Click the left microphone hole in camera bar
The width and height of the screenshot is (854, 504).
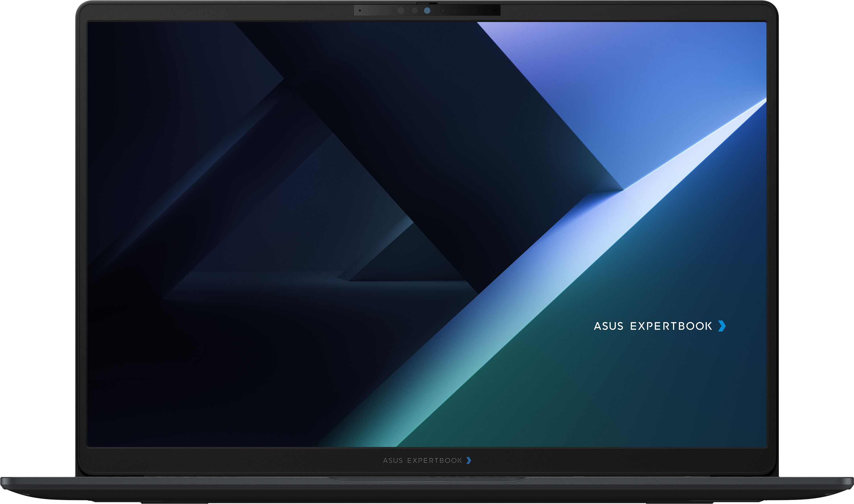[360, 11]
